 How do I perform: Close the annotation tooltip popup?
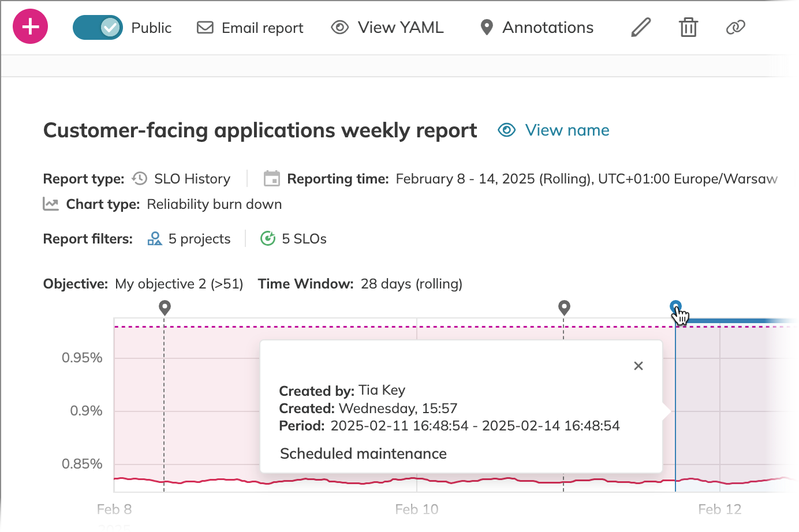pyautogui.click(x=639, y=366)
